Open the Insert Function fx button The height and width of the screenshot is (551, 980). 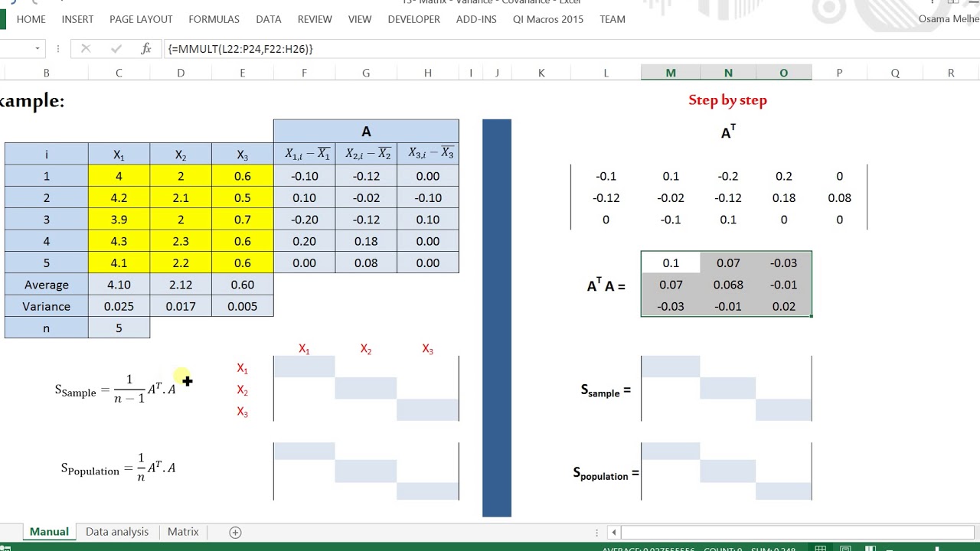pyautogui.click(x=146, y=49)
